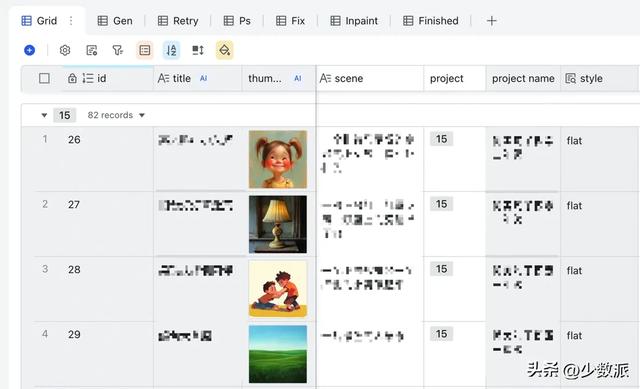Open the row height tool
Screen dimensions: 640x389
click(x=198, y=50)
